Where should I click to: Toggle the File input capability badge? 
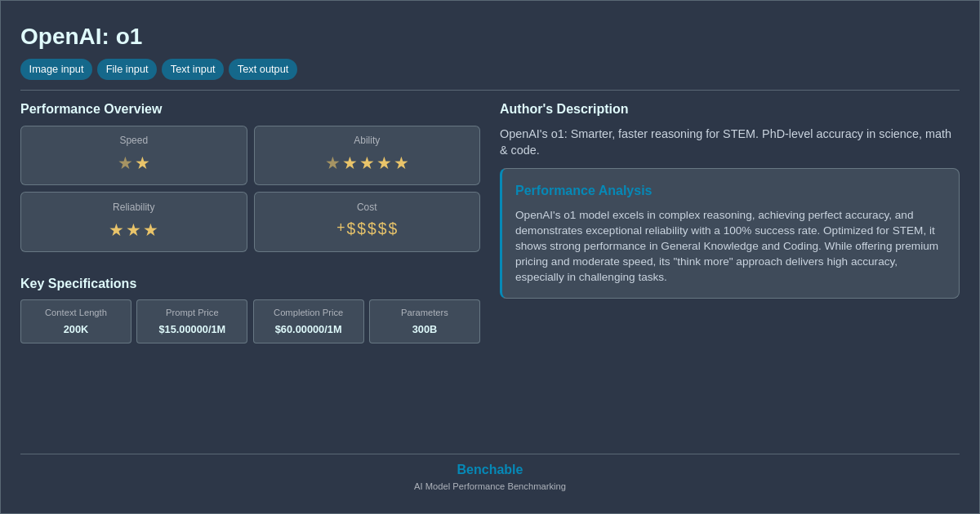127,69
